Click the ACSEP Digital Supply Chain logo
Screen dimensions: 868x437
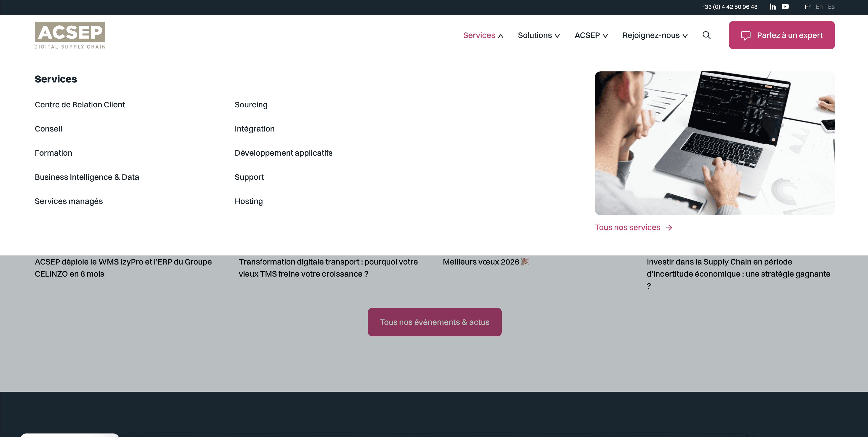tap(70, 35)
